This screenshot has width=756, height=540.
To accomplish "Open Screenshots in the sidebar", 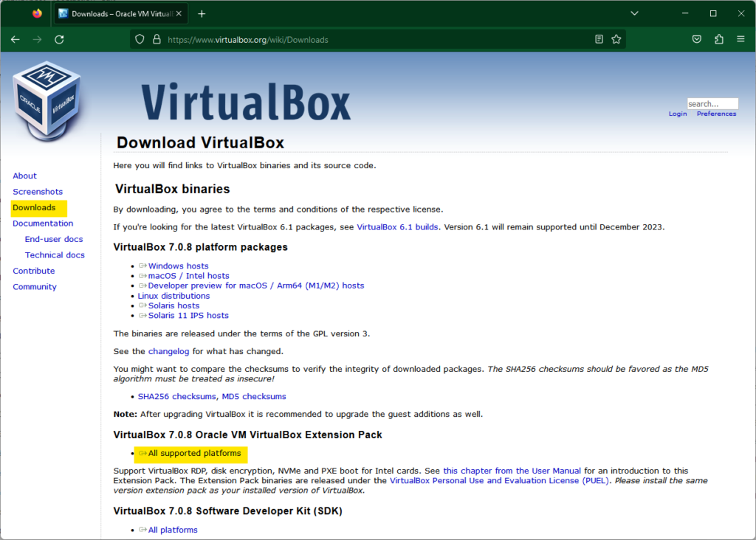I will pyautogui.click(x=38, y=192).
